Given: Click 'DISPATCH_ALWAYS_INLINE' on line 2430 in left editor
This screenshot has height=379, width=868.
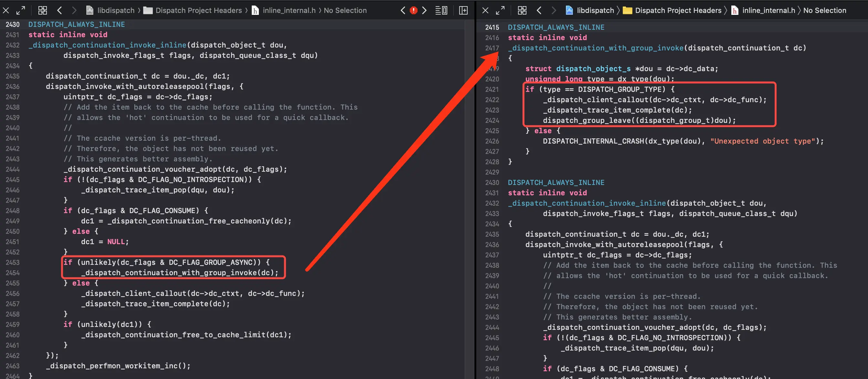Looking at the screenshot, I should (77, 24).
